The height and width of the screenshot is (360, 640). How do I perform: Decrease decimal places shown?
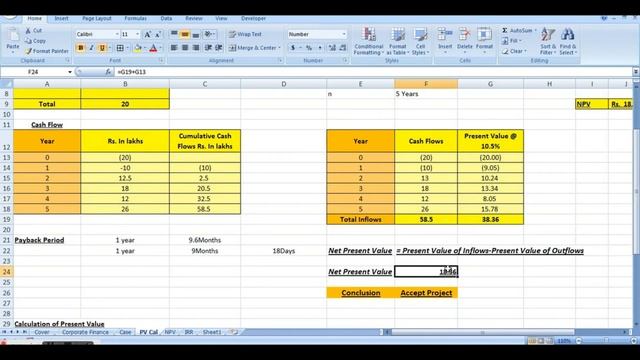pyautogui.click(x=343, y=48)
